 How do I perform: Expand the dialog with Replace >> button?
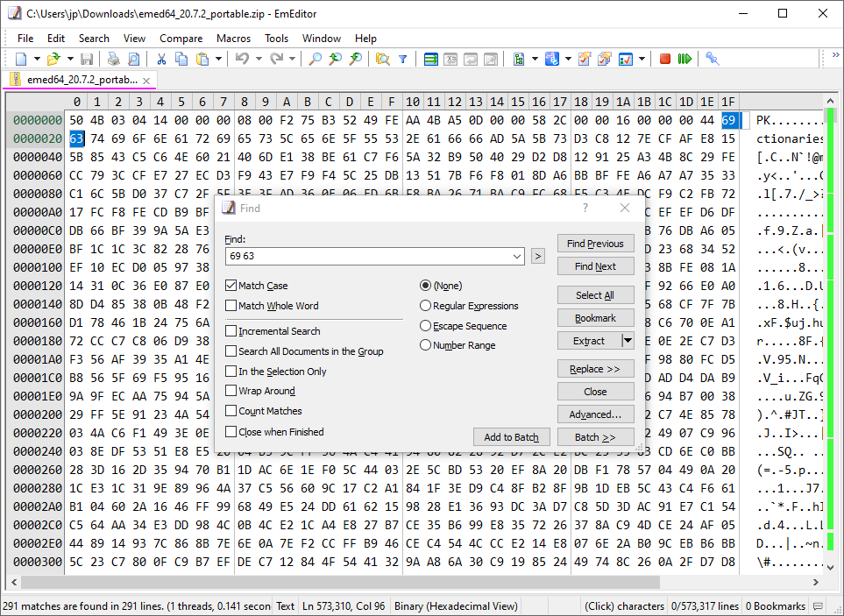[x=595, y=369]
